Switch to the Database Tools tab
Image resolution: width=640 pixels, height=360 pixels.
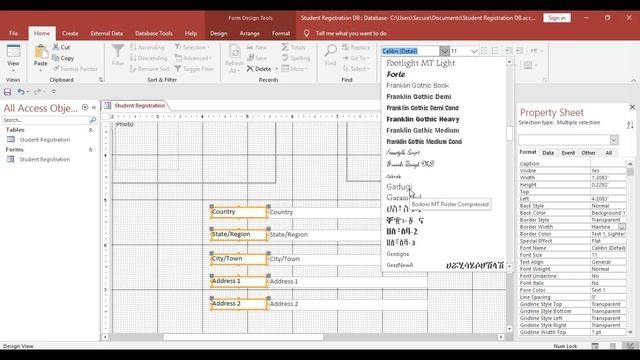pos(154,33)
